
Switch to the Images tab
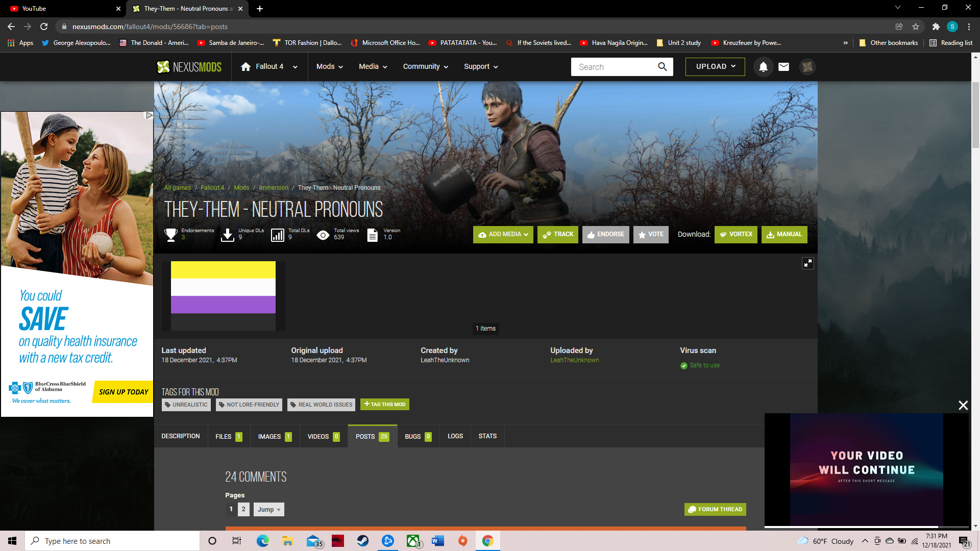pyautogui.click(x=275, y=437)
